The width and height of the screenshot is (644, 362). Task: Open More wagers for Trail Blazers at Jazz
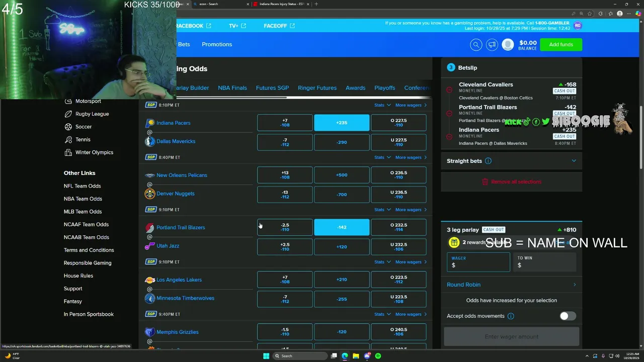411,262
